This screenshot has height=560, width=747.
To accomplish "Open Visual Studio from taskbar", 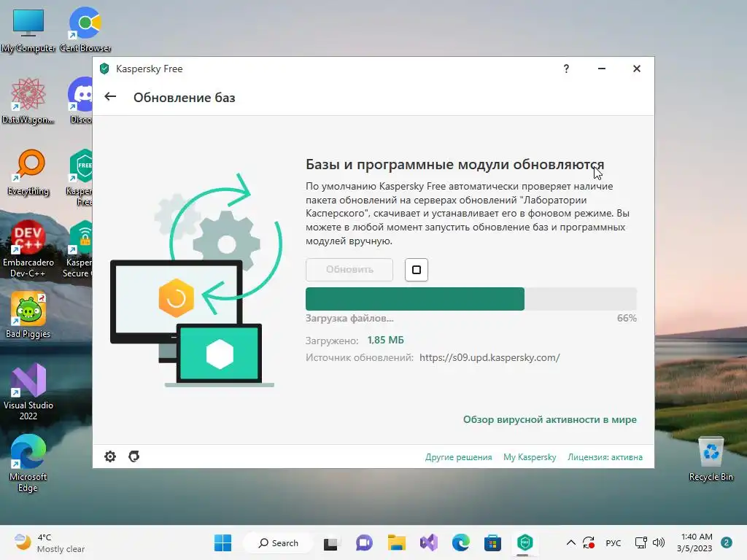I will 429,542.
